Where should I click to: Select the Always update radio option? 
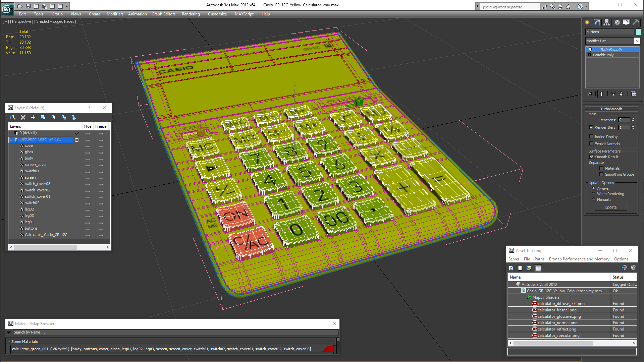pos(593,188)
